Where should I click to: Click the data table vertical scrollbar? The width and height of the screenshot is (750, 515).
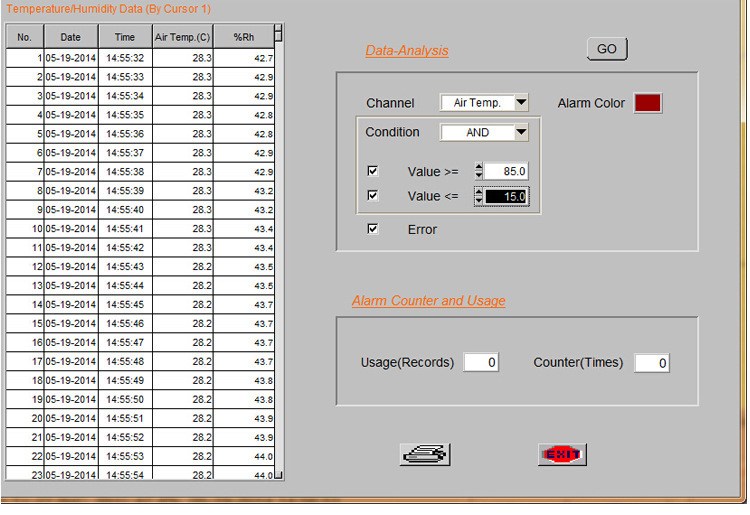(279, 250)
